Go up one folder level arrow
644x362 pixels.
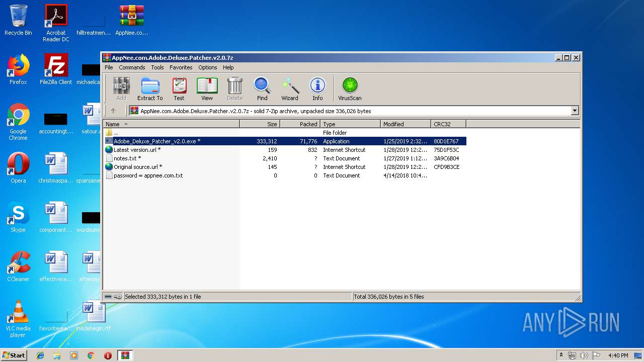point(113,111)
